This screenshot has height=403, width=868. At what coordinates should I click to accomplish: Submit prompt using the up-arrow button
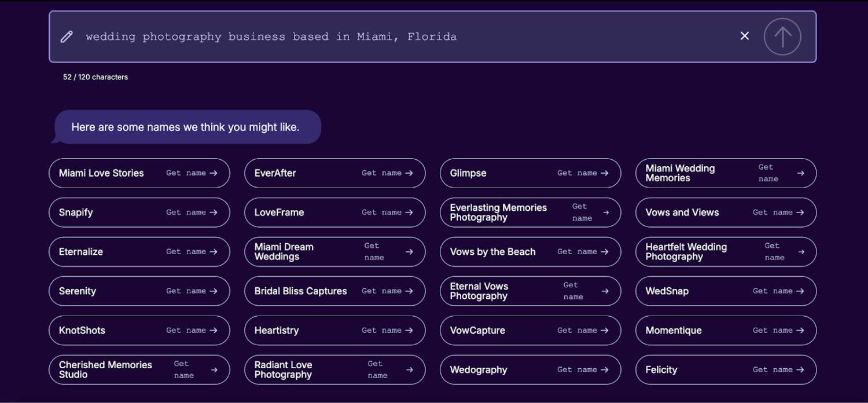pos(782,36)
